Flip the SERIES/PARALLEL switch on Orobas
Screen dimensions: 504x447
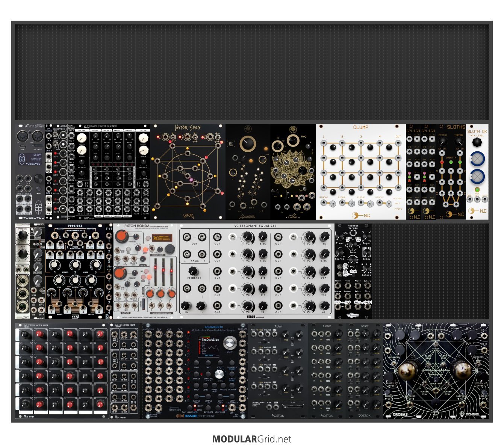pos(436,344)
